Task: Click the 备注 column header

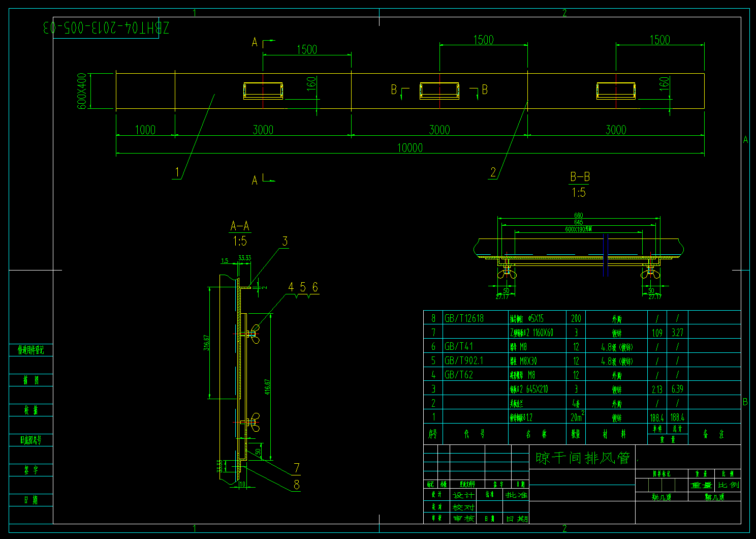Action: point(714,434)
